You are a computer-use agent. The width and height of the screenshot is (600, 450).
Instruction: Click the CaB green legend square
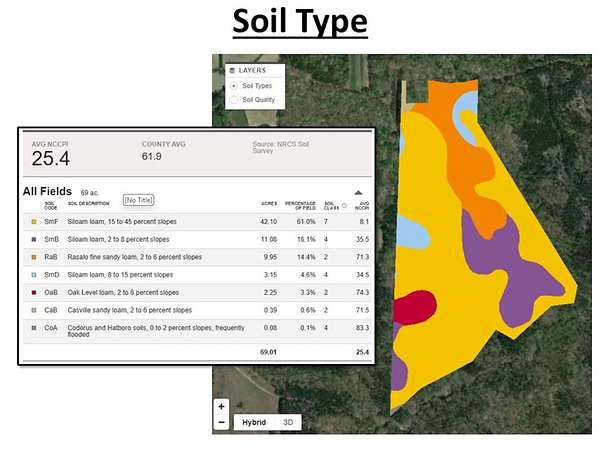pos(33,310)
